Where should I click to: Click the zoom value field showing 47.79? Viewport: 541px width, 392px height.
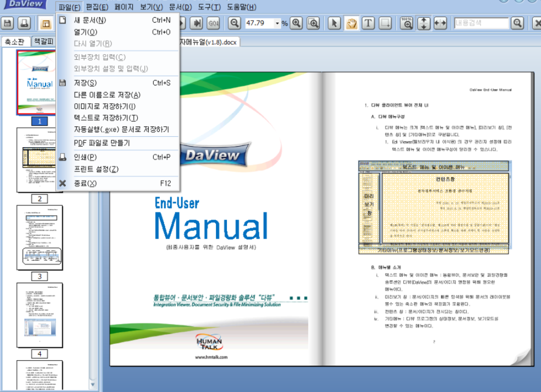[x=259, y=23]
